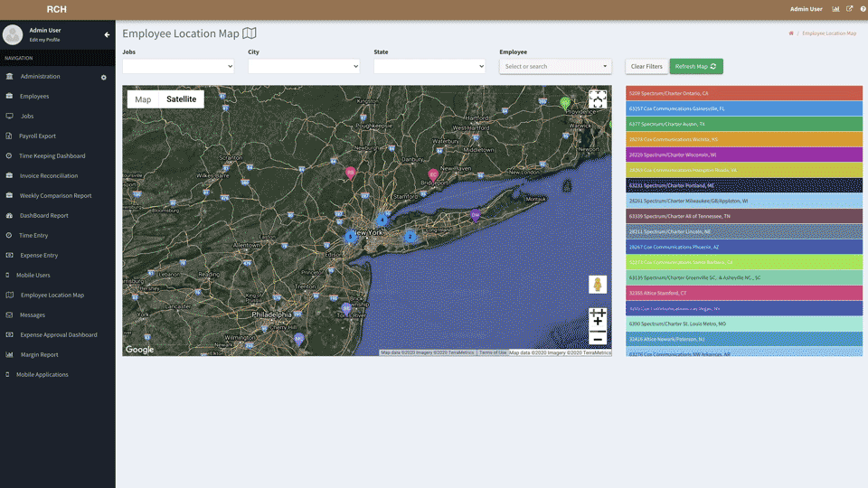
Task: Click the Time Keeping Dashboard clock icon
Action: [x=9, y=156]
